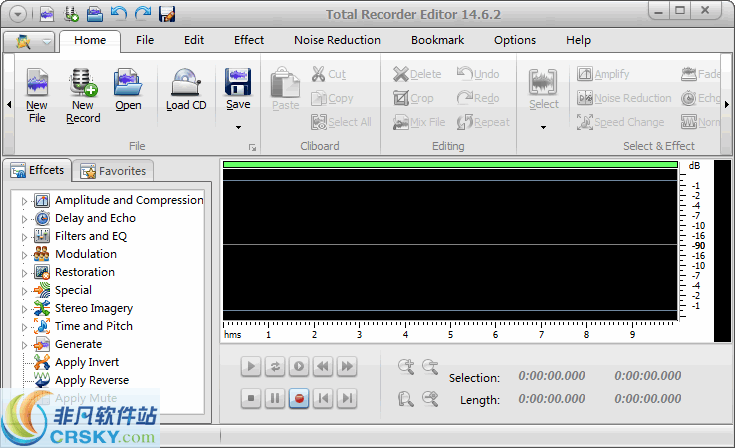This screenshot has height=448, width=735.
Task: Click the quick access round dropdown button
Action: tap(18, 15)
